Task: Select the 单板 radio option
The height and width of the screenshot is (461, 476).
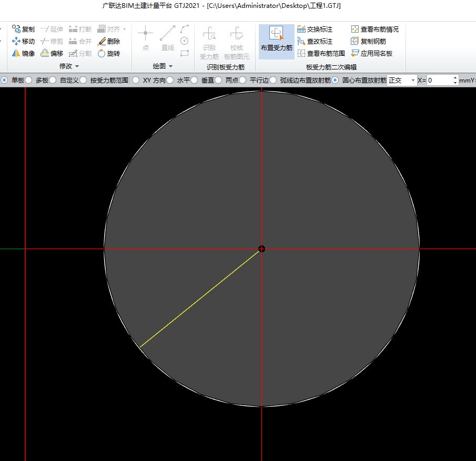Action: [4, 80]
